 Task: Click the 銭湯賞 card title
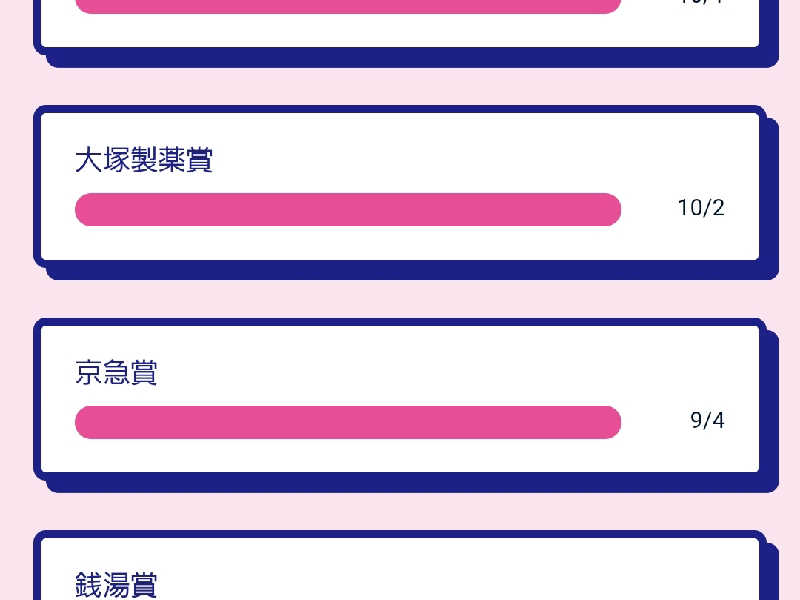116,584
